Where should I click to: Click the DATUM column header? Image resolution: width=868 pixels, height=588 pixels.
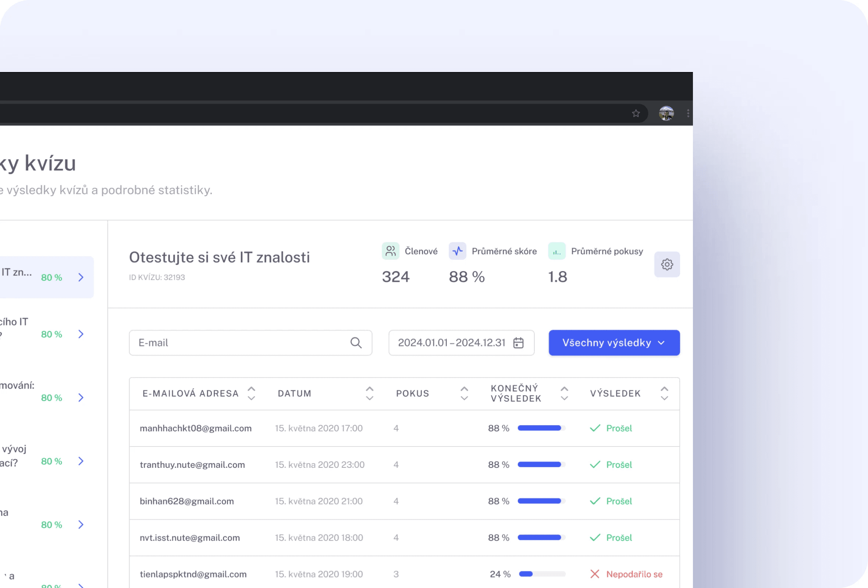click(x=294, y=393)
